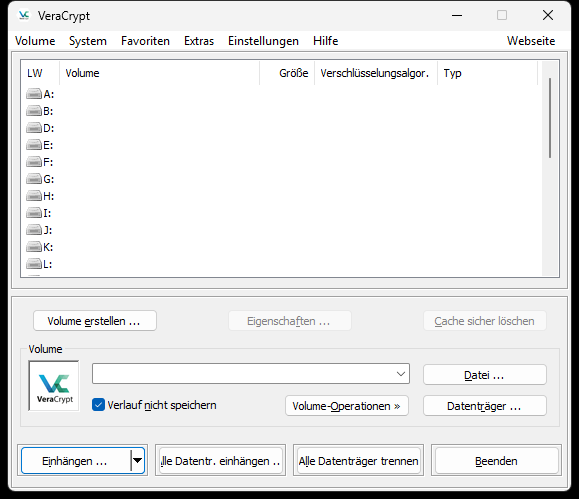Expand the Volume-Operationen menu
Viewport: 579px width, 499px height.
347,406
